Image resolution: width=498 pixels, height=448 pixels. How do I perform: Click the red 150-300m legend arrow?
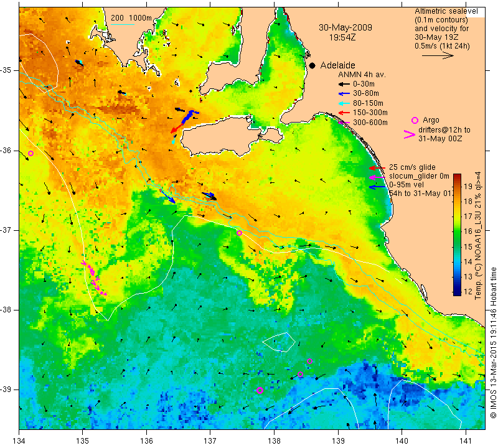tap(344, 113)
